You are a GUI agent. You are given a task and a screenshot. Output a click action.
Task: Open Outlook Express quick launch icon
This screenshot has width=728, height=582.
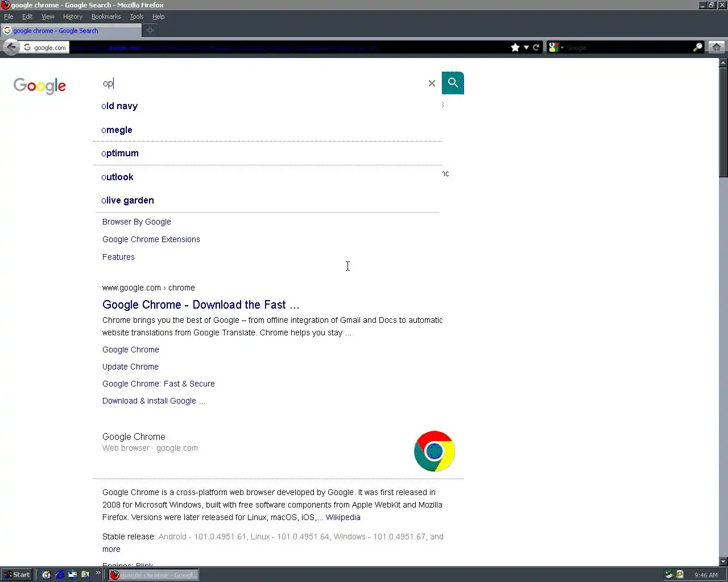[x=73, y=575]
